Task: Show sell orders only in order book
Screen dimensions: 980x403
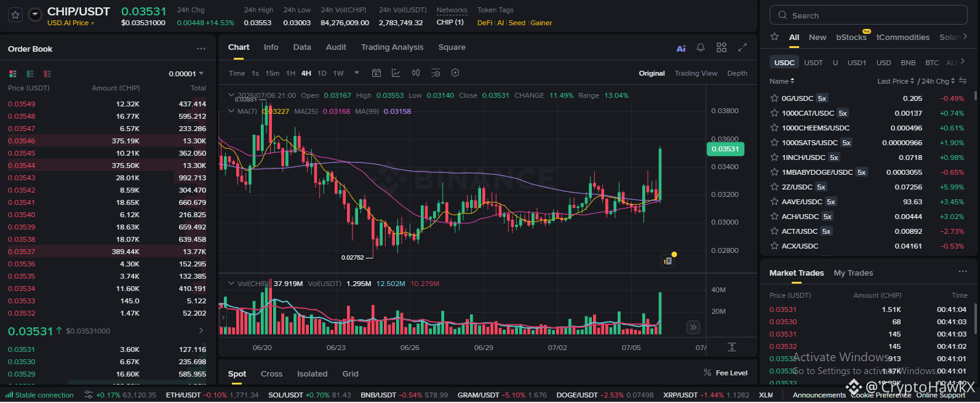Action: (47, 74)
